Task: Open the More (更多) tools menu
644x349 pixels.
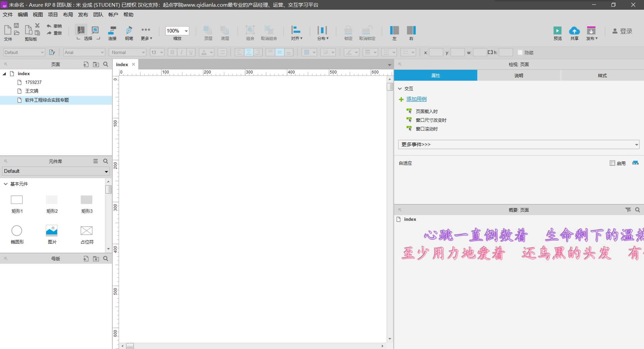Action: [146, 33]
